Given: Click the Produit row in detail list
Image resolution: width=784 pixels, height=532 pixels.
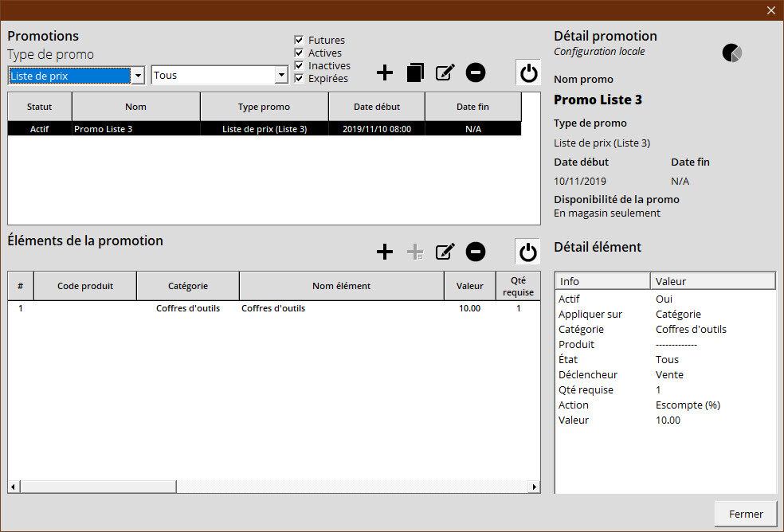Looking at the screenshot, I should 665,345.
